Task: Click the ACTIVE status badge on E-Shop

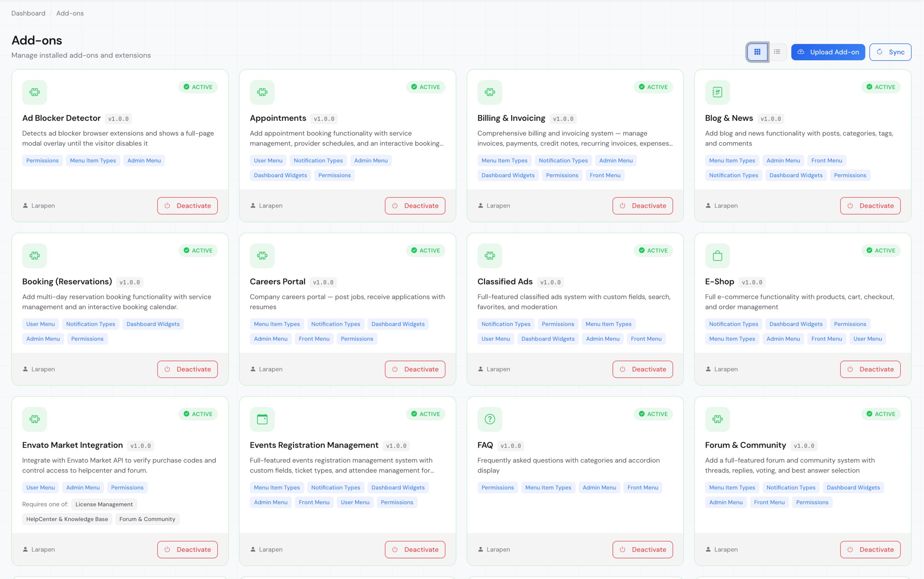Action: click(x=881, y=250)
